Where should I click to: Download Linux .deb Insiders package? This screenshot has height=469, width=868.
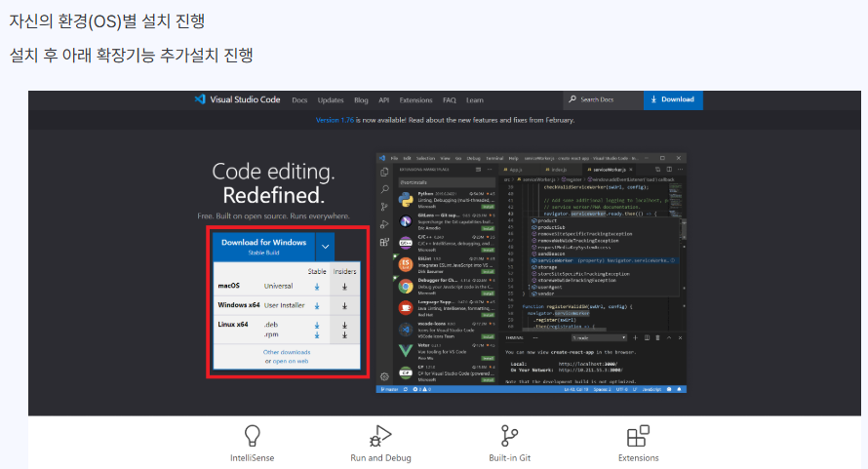click(x=344, y=325)
